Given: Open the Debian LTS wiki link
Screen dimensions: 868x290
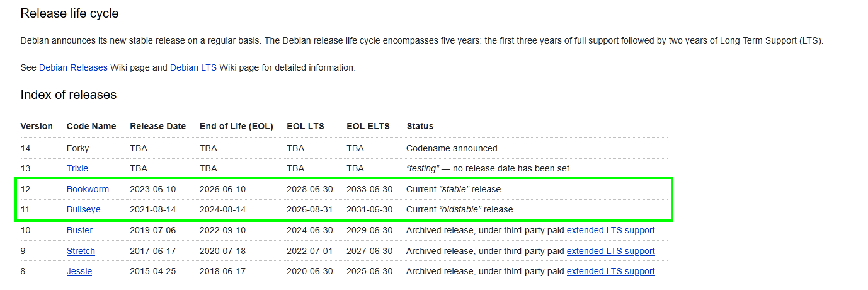Looking at the screenshot, I should tap(193, 67).
